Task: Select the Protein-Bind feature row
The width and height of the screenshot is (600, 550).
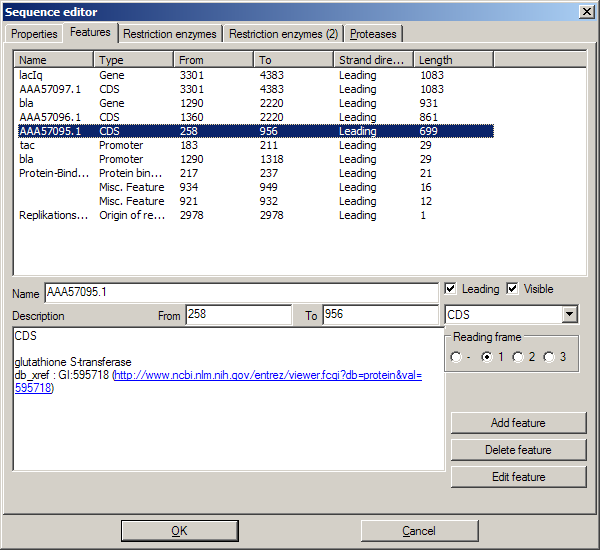Action: [x=256, y=173]
